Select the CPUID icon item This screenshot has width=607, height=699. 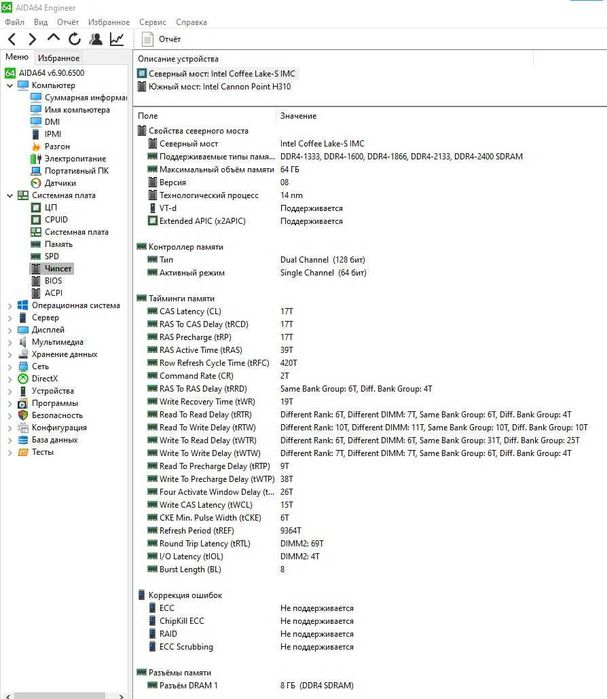49,219
